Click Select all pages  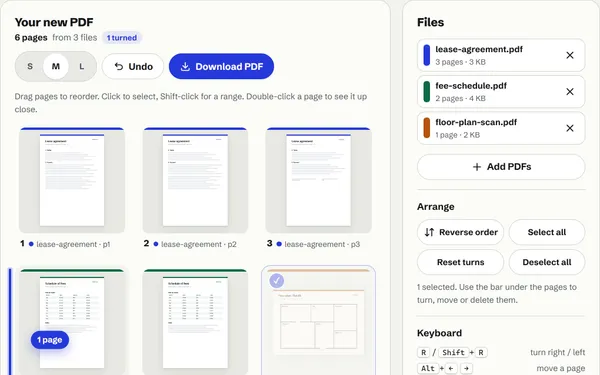click(x=547, y=232)
